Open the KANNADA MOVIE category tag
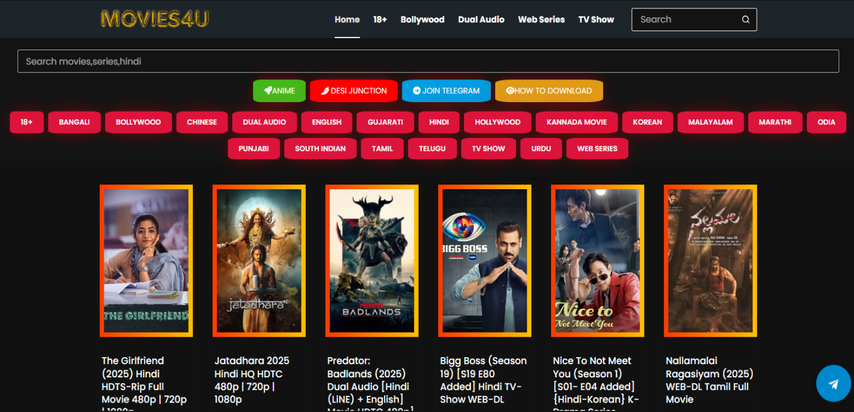 (577, 122)
